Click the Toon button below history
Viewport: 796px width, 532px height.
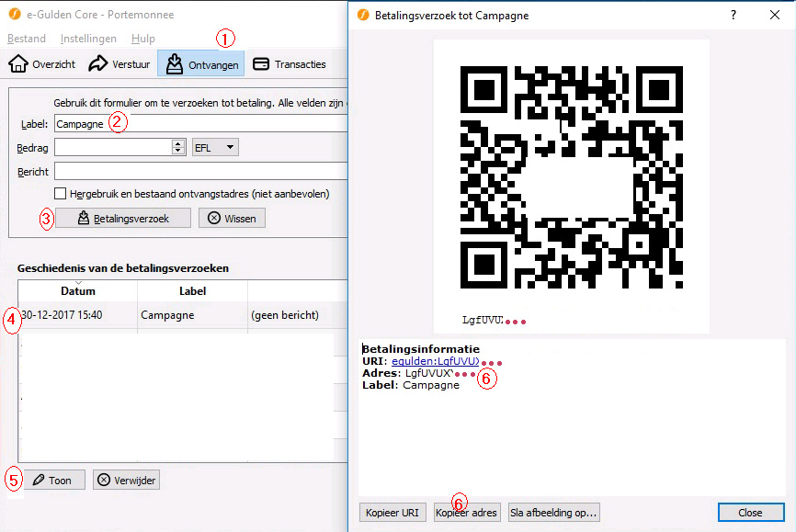pyautogui.click(x=54, y=481)
